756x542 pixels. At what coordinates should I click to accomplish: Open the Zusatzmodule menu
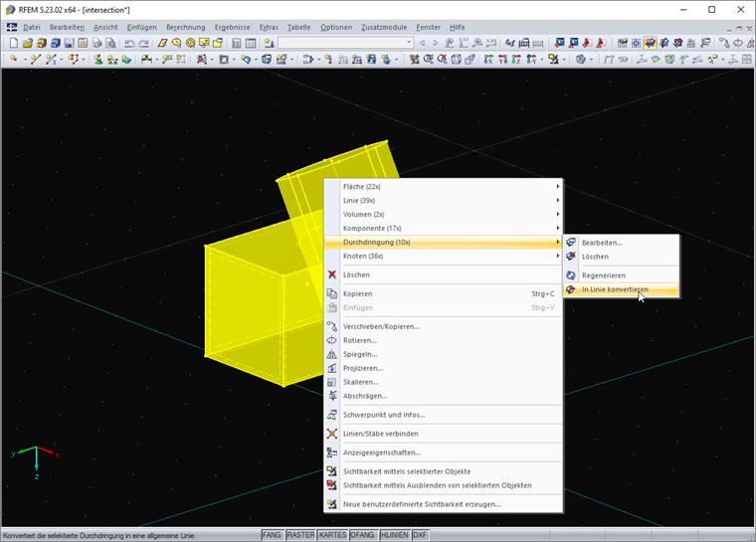coord(383,27)
